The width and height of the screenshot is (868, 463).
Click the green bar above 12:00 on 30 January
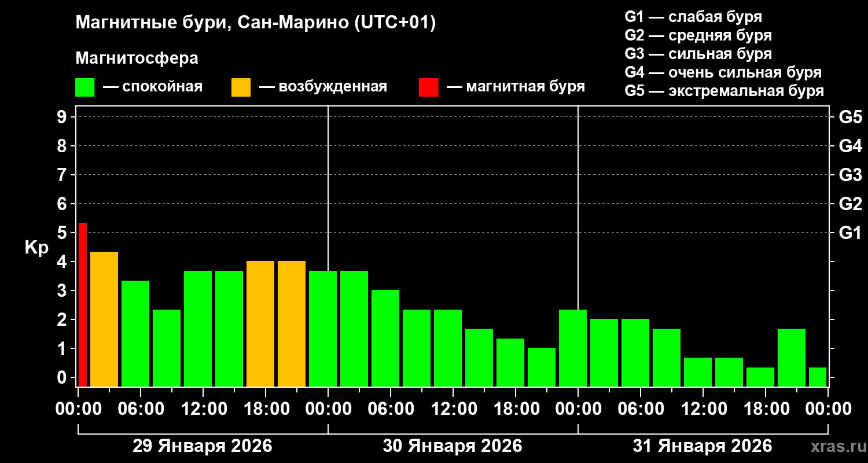point(448,348)
